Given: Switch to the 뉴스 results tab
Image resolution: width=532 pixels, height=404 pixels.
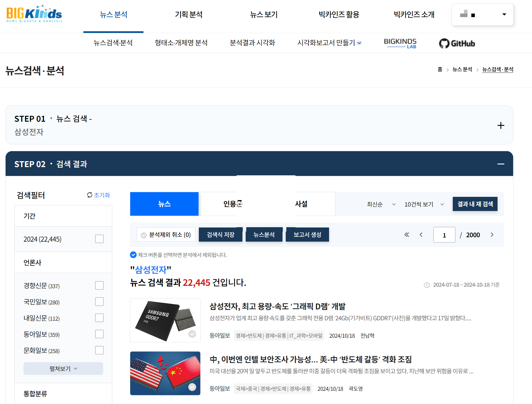Looking at the screenshot, I should [164, 204].
